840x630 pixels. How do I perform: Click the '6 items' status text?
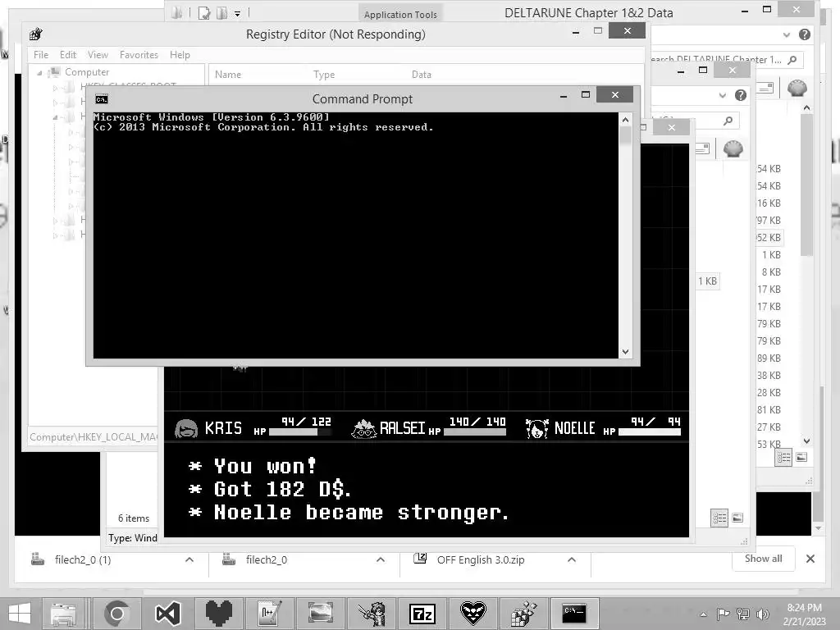[x=134, y=518]
